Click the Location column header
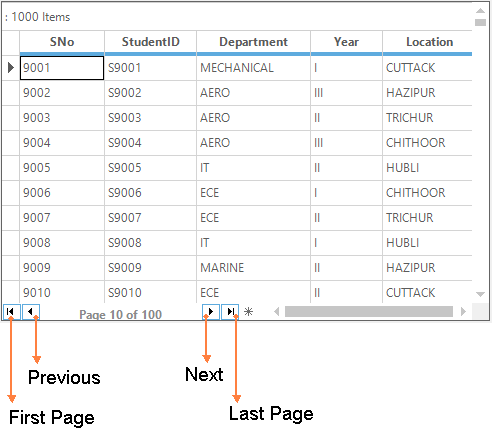The width and height of the screenshot is (492, 443). [428, 42]
